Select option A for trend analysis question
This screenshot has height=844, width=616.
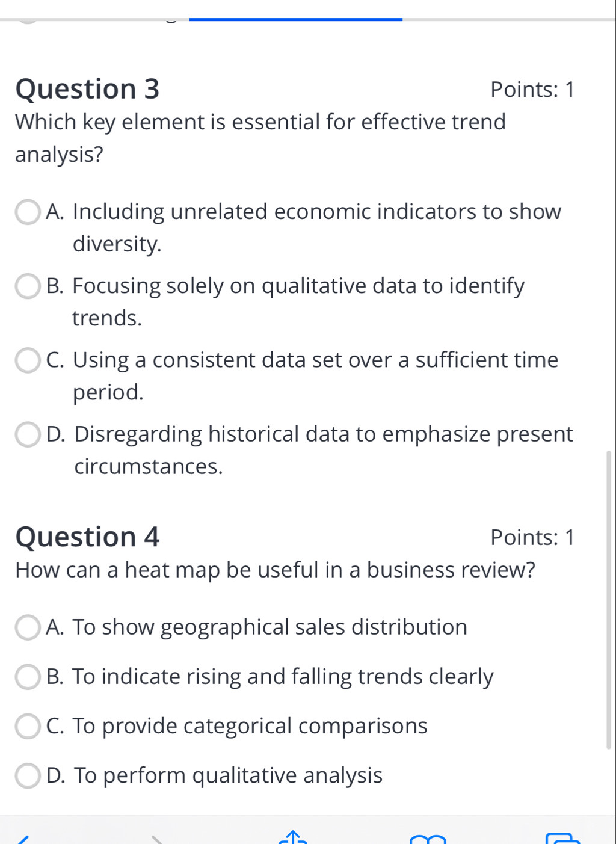(27, 212)
